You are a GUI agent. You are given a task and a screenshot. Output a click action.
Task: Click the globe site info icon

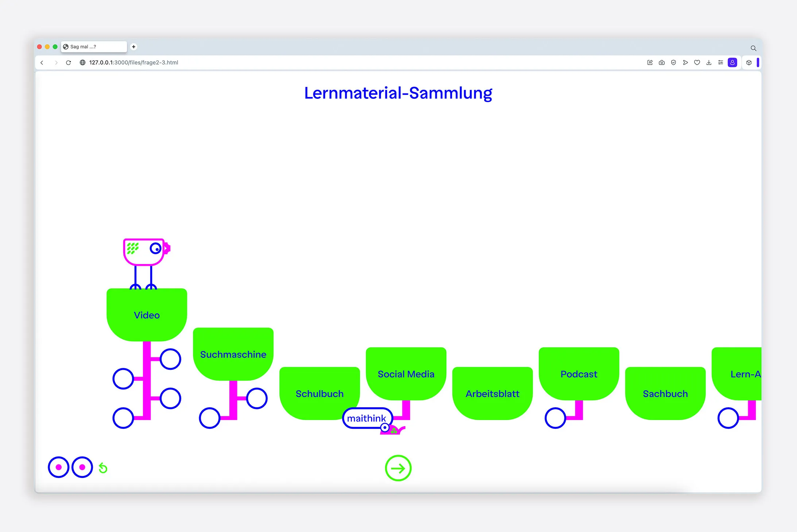(82, 62)
